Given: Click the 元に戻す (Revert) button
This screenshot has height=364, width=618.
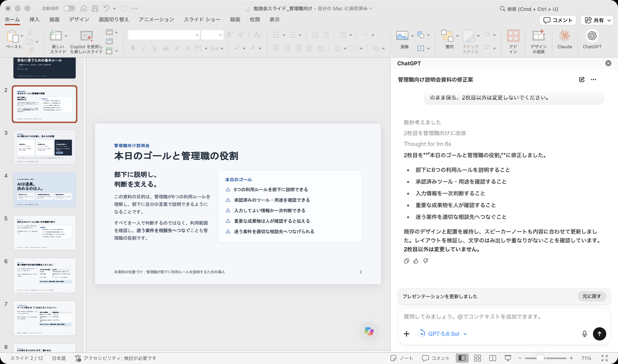Looking at the screenshot, I should pos(592,296).
